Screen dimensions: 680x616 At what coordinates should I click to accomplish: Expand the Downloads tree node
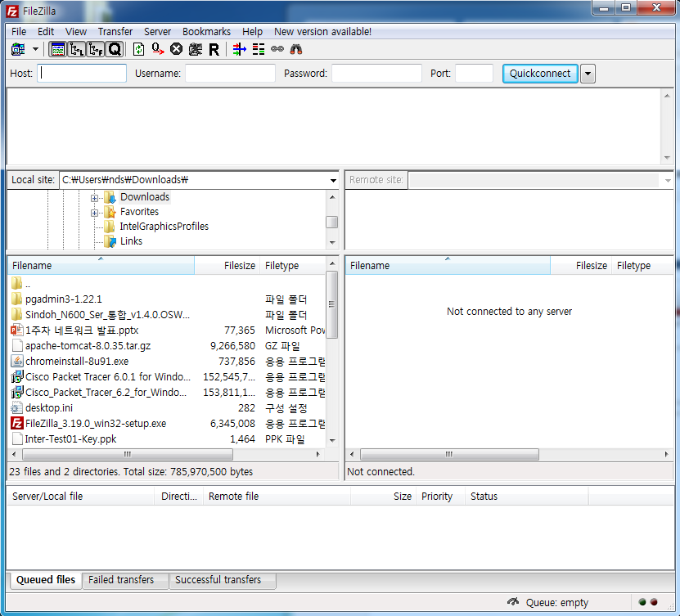(x=94, y=198)
